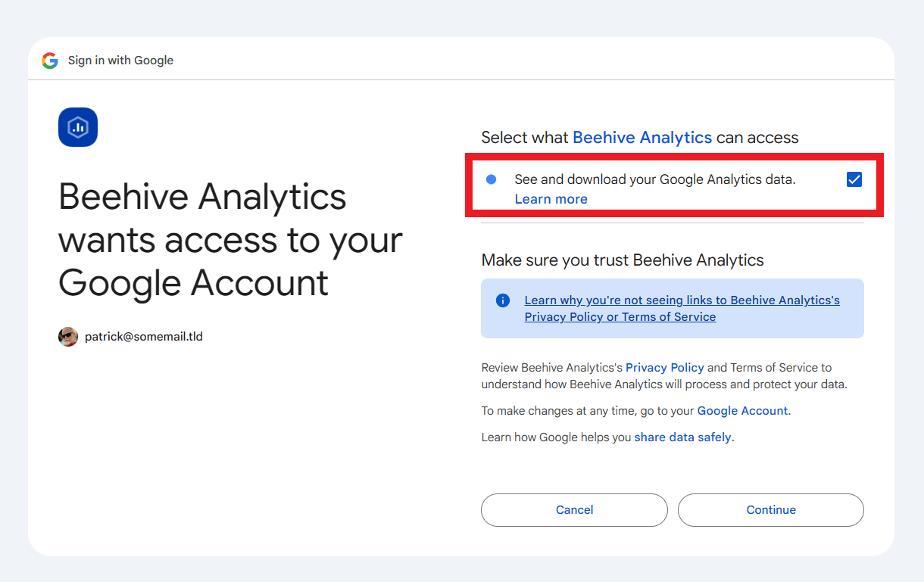This screenshot has height=582, width=924.
Task: Uncheck the Google Analytics data permission checkbox
Action: click(x=854, y=179)
